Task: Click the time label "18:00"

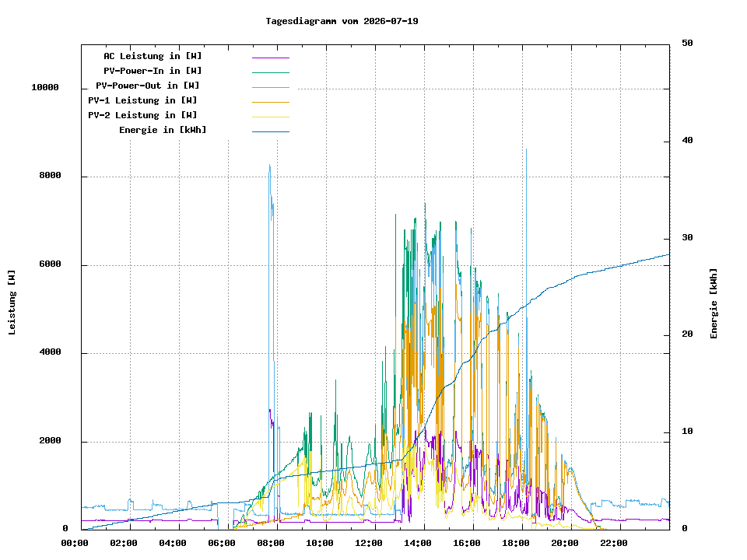Action: (x=516, y=544)
